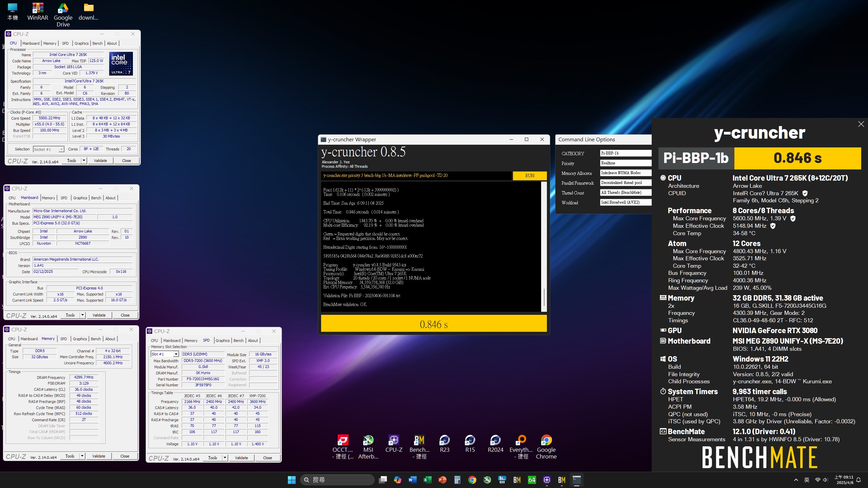
Task: Launch the Cinebench R15 desktop shortcut
Action: coord(470,444)
